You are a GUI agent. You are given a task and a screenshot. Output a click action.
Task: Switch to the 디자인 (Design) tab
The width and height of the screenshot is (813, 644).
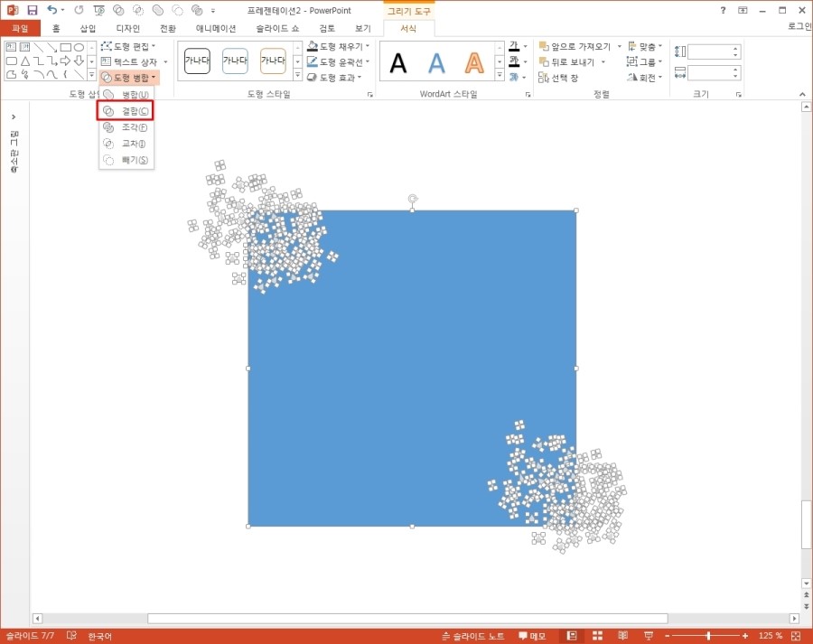click(127, 29)
